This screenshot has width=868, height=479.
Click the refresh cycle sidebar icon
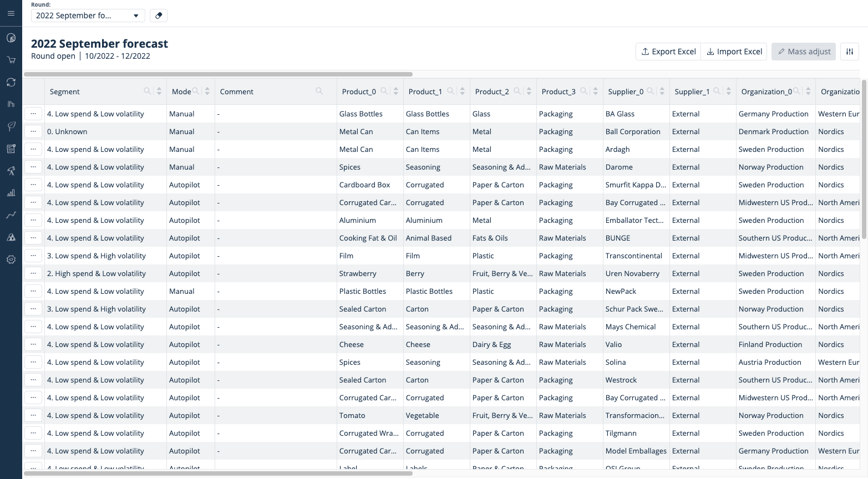[x=11, y=82]
